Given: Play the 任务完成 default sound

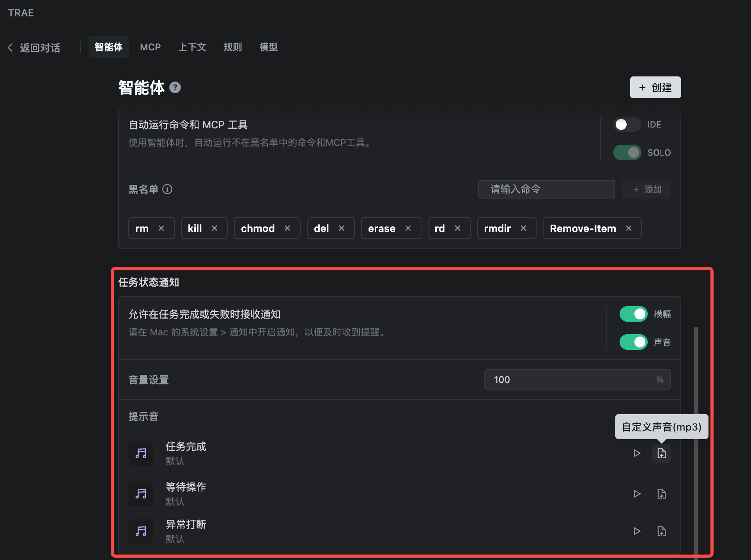Looking at the screenshot, I should [x=637, y=453].
